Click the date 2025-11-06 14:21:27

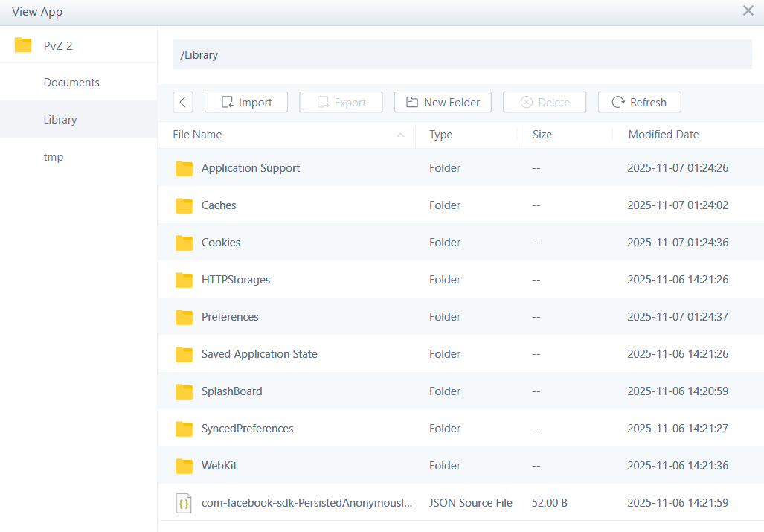click(x=678, y=429)
